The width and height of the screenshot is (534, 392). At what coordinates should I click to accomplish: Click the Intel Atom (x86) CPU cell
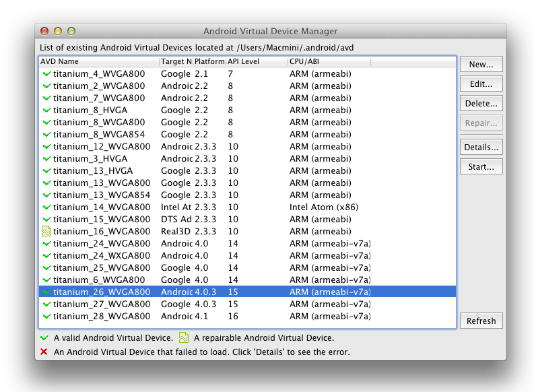point(324,207)
